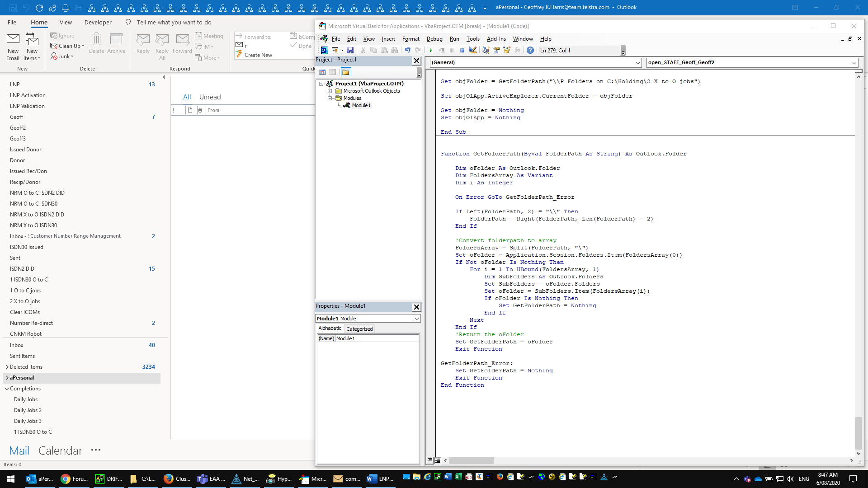This screenshot has height=488, width=868.
Task: Click the code window horizontal scrollbar thumb
Action: pos(471,460)
